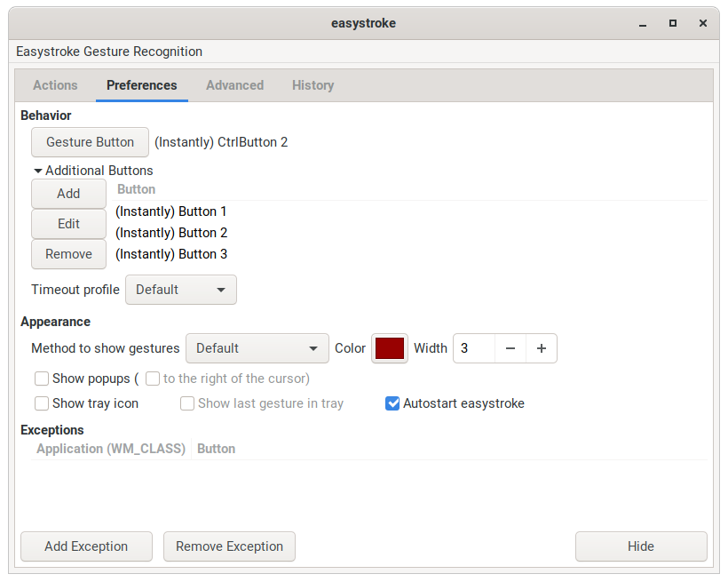The image size is (728, 582).
Task: Open the Advanced tab
Action: (x=235, y=85)
